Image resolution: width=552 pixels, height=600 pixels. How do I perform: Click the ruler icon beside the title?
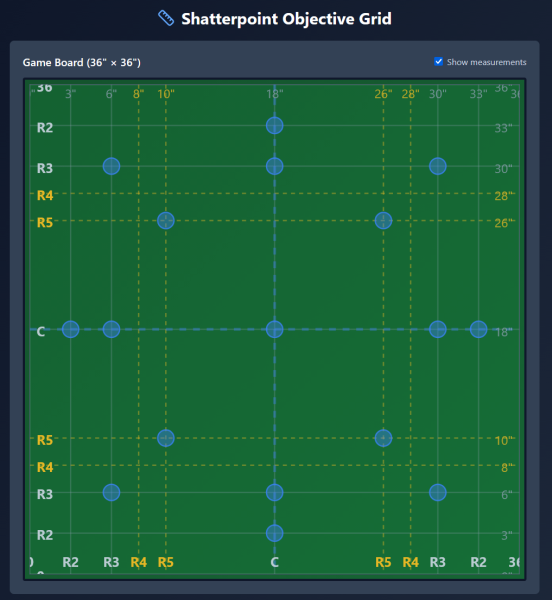click(x=166, y=18)
